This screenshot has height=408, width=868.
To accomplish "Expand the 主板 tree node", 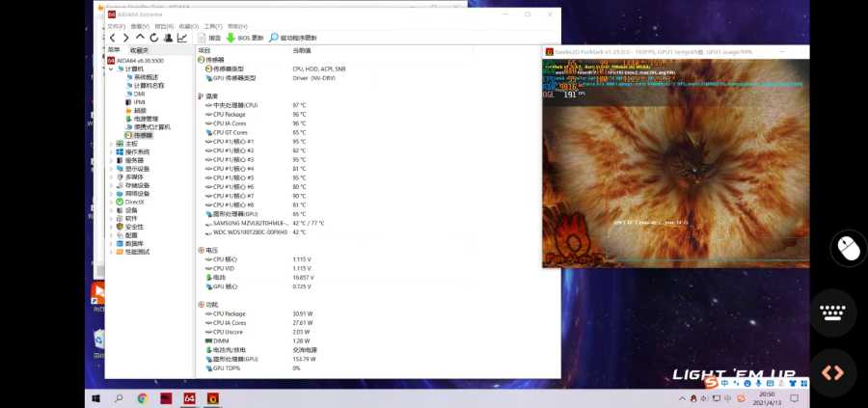I will point(111,144).
